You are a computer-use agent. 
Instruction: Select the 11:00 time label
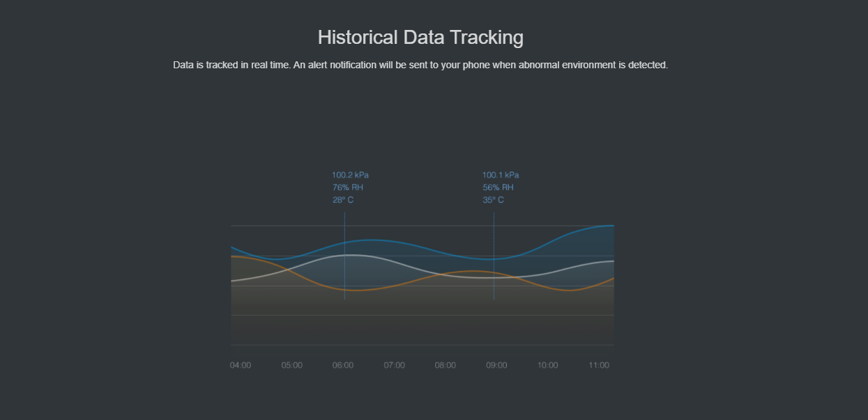tap(599, 365)
